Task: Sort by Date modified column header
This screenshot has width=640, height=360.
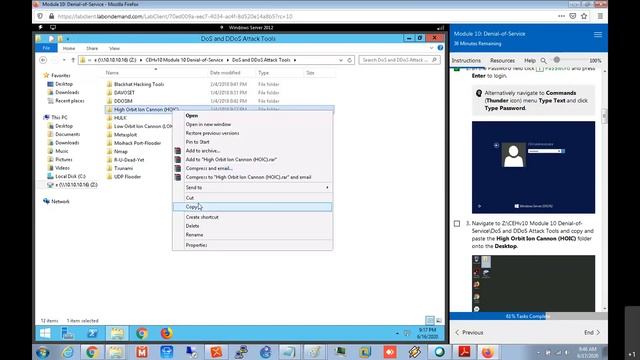Action: click(225, 73)
